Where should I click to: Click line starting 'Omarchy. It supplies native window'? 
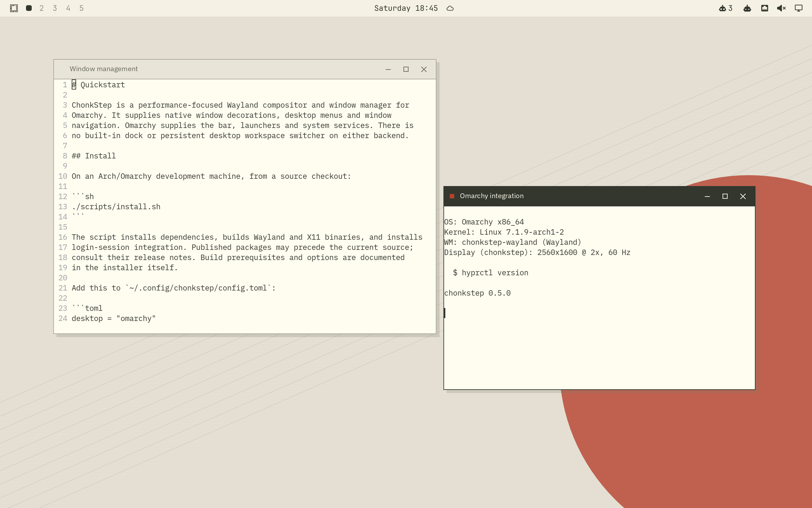232,115
